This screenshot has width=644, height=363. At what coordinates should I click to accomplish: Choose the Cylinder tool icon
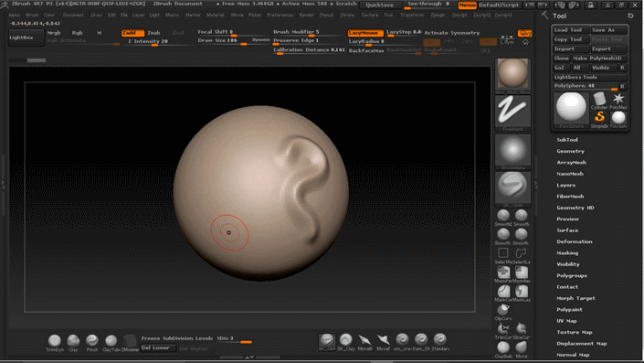click(599, 100)
